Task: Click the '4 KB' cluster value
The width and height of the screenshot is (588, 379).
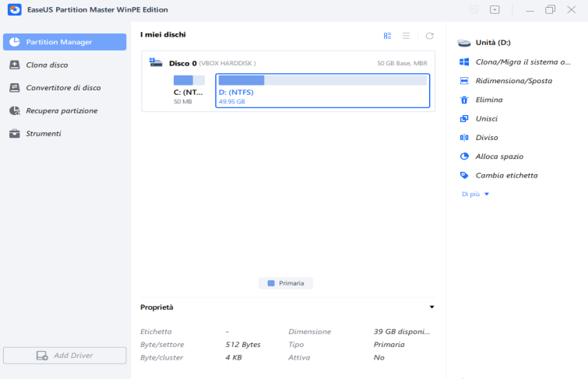Action: click(x=234, y=358)
